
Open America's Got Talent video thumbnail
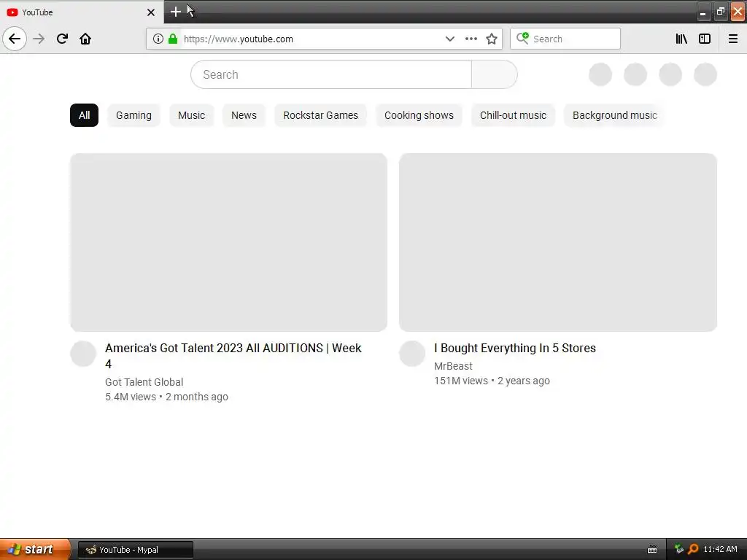pyautogui.click(x=228, y=242)
